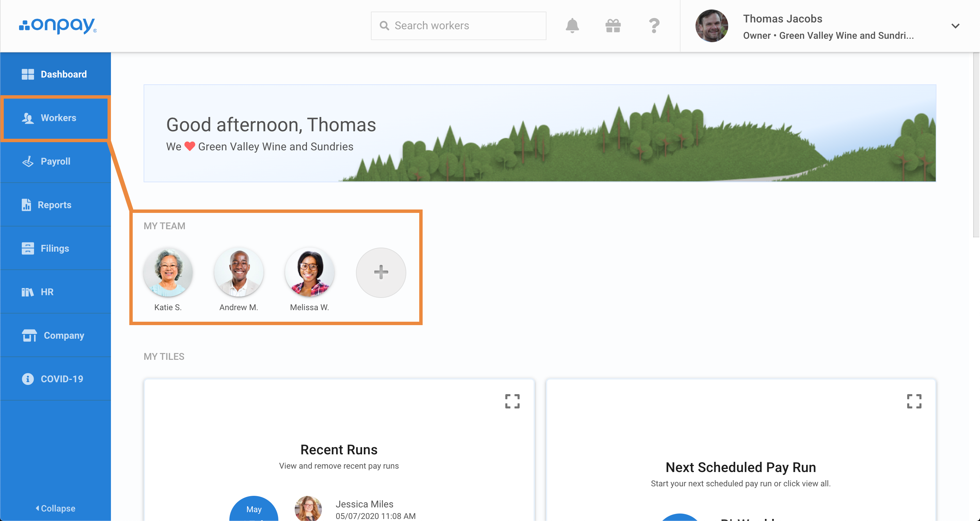Open the Company menu item
This screenshot has width=980, height=521.
pos(55,335)
